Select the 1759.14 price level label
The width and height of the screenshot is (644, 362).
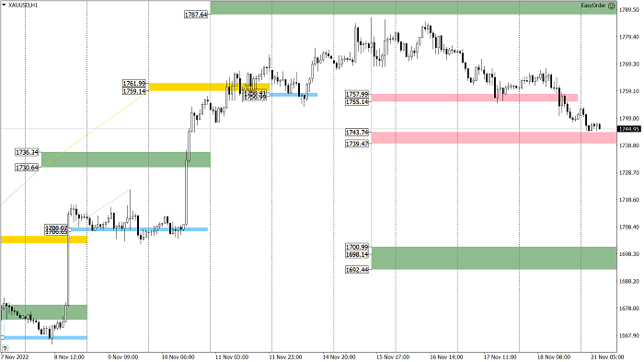pos(134,91)
